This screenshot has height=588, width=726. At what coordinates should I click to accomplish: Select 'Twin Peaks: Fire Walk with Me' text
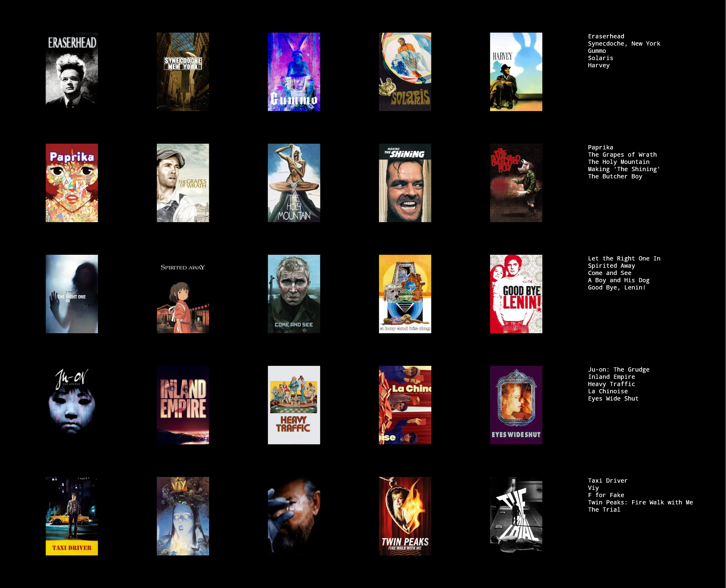coord(640,502)
